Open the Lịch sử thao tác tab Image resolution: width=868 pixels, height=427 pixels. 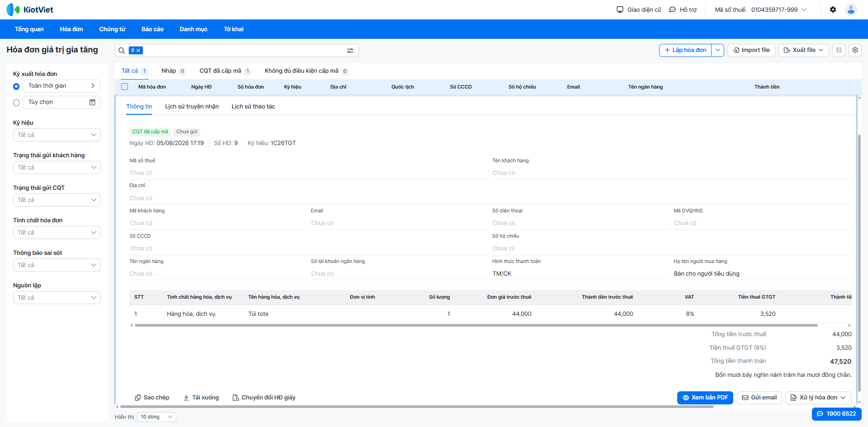pos(253,107)
